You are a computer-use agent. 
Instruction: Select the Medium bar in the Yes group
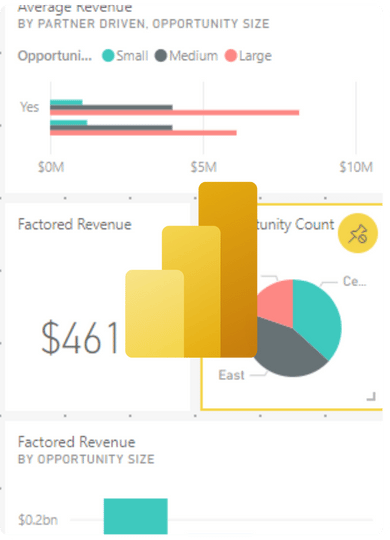[111, 107]
